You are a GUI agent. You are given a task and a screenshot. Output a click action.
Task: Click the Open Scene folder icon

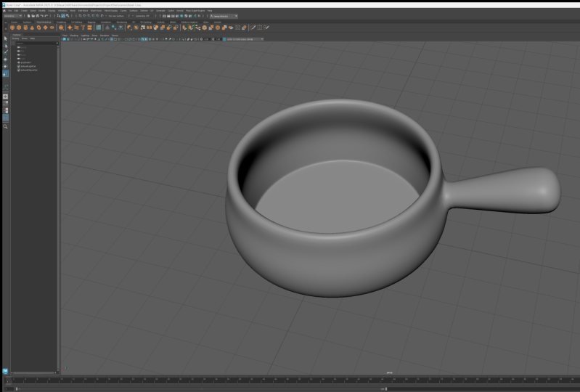click(33, 16)
